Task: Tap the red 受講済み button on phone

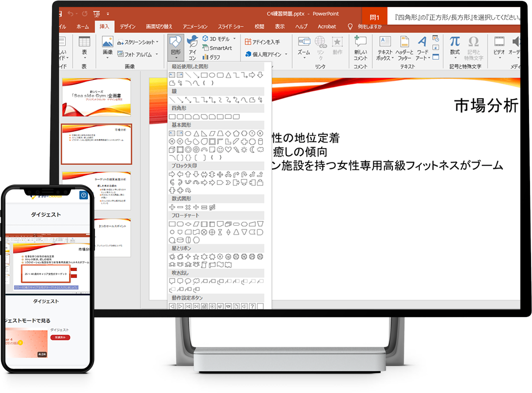Action: click(x=61, y=337)
